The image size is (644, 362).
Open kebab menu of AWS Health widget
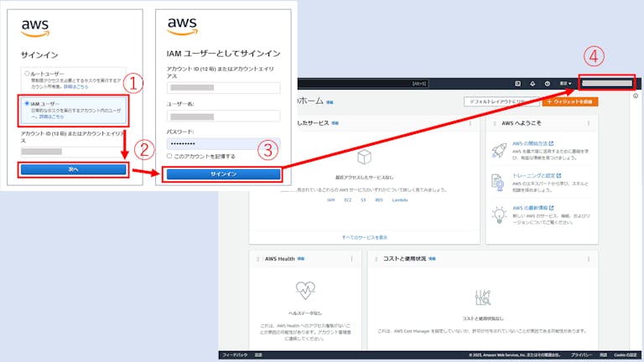click(351, 259)
